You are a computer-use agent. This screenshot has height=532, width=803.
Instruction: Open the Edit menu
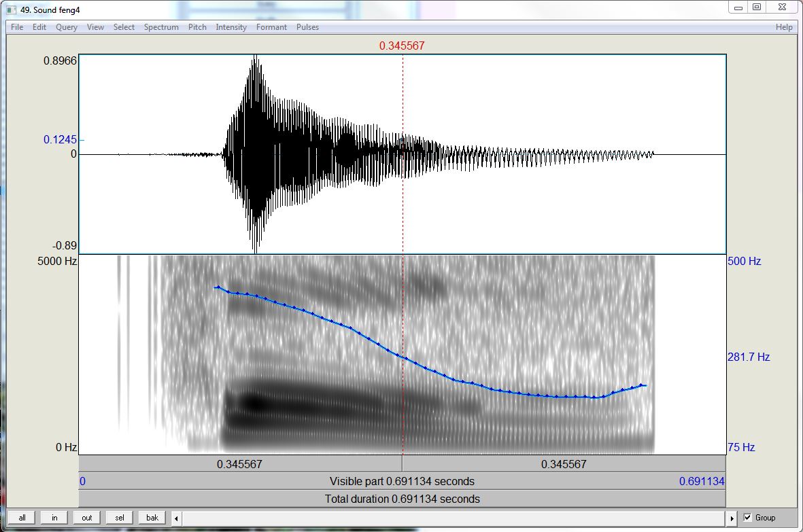[39, 27]
